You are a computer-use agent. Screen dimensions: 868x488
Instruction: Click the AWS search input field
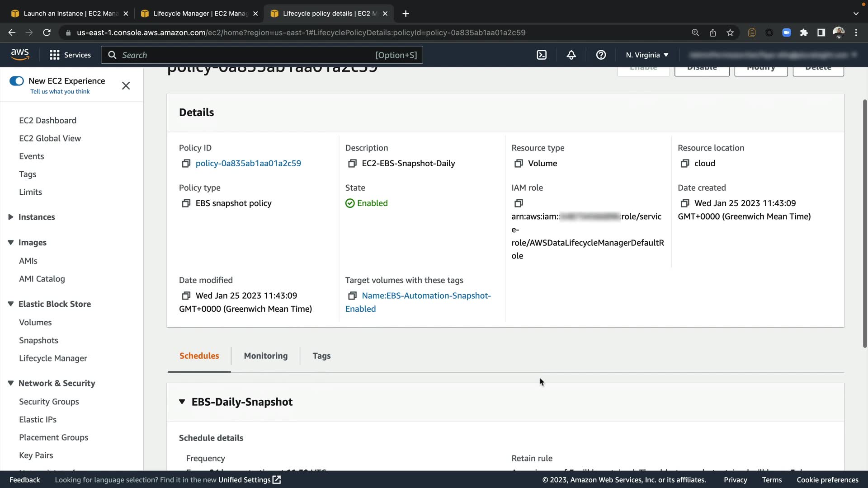pos(244,55)
